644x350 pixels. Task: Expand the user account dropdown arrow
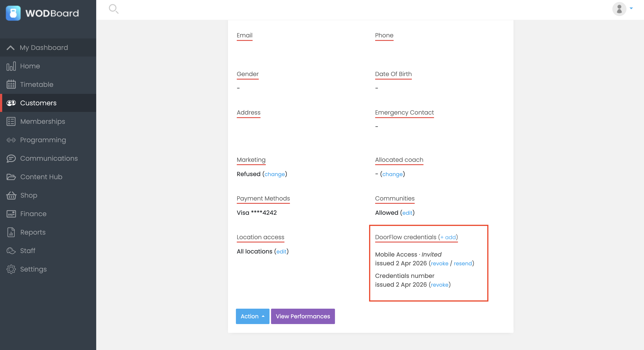pyautogui.click(x=631, y=8)
